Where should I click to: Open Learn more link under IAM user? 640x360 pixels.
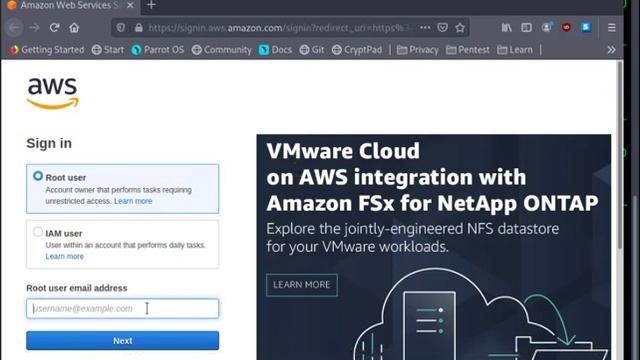pos(64,256)
